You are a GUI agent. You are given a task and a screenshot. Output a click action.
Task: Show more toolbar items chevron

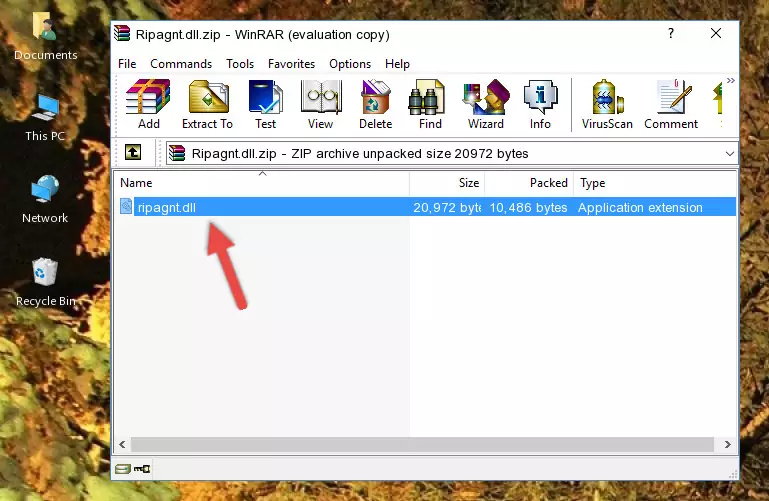tap(730, 80)
